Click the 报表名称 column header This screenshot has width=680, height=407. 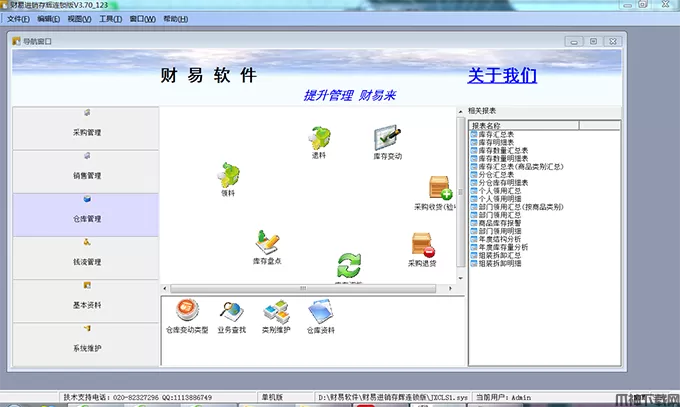click(x=524, y=125)
